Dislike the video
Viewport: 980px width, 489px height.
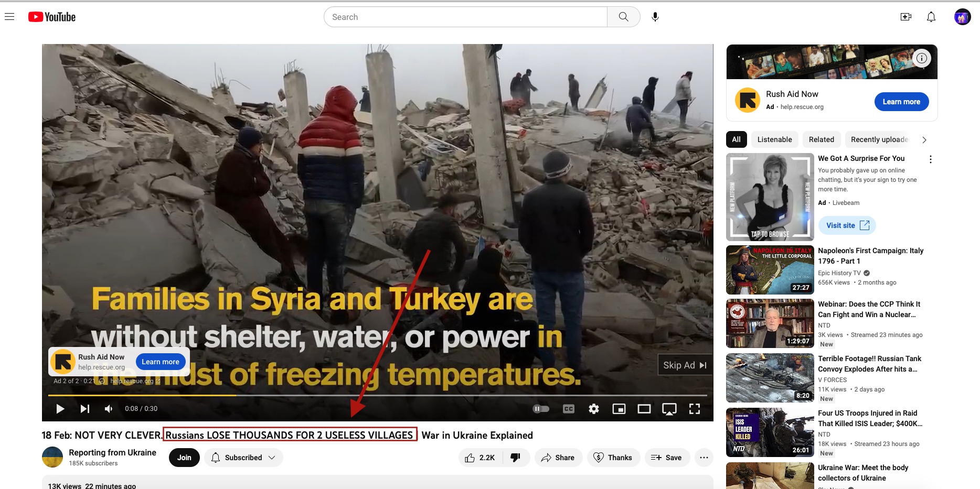516,458
